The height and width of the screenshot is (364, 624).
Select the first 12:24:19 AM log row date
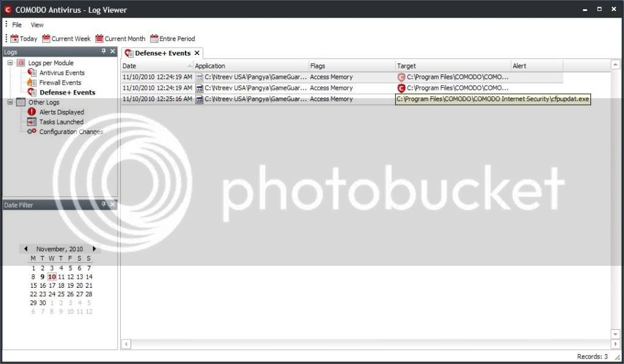(x=157, y=77)
